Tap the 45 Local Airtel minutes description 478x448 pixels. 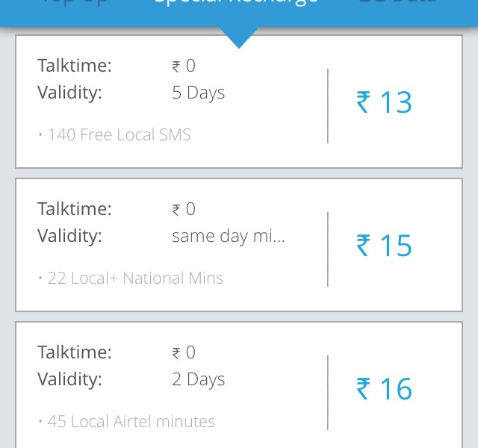pos(127,422)
